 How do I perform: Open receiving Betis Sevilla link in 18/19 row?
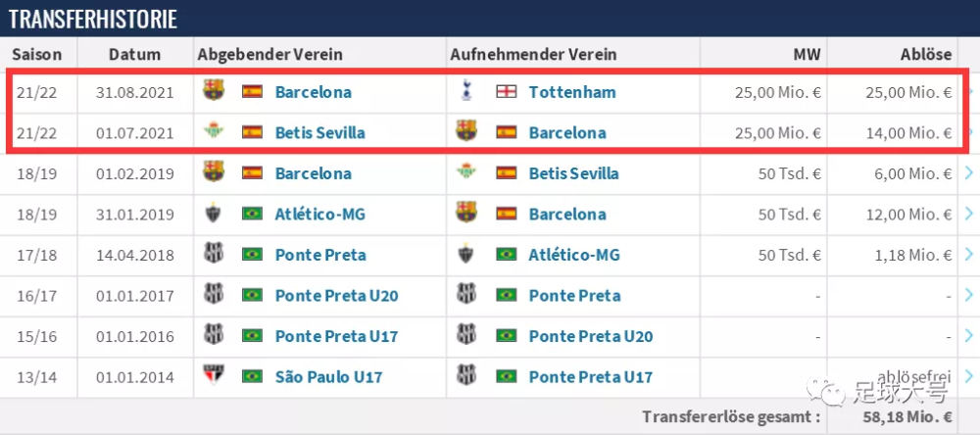(x=573, y=173)
